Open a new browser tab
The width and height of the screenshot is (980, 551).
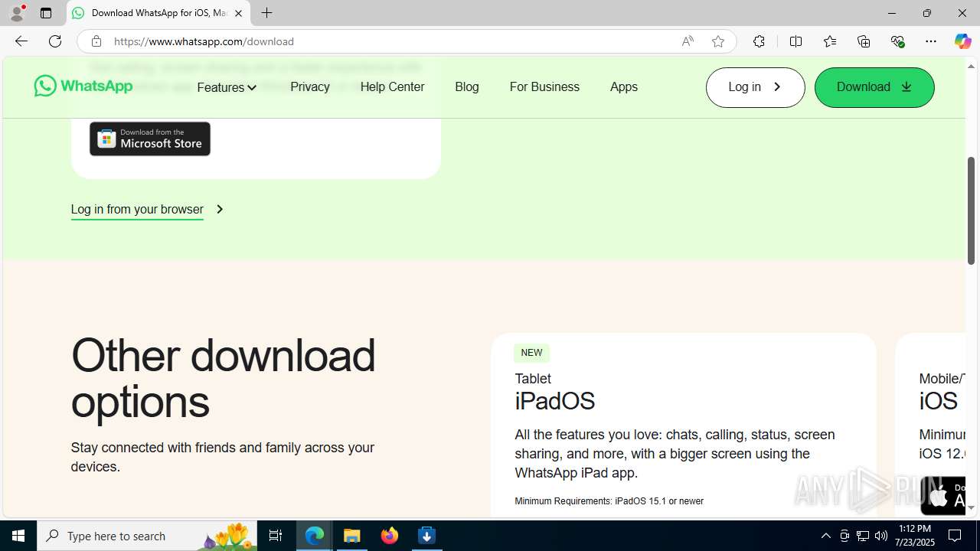pyautogui.click(x=266, y=13)
